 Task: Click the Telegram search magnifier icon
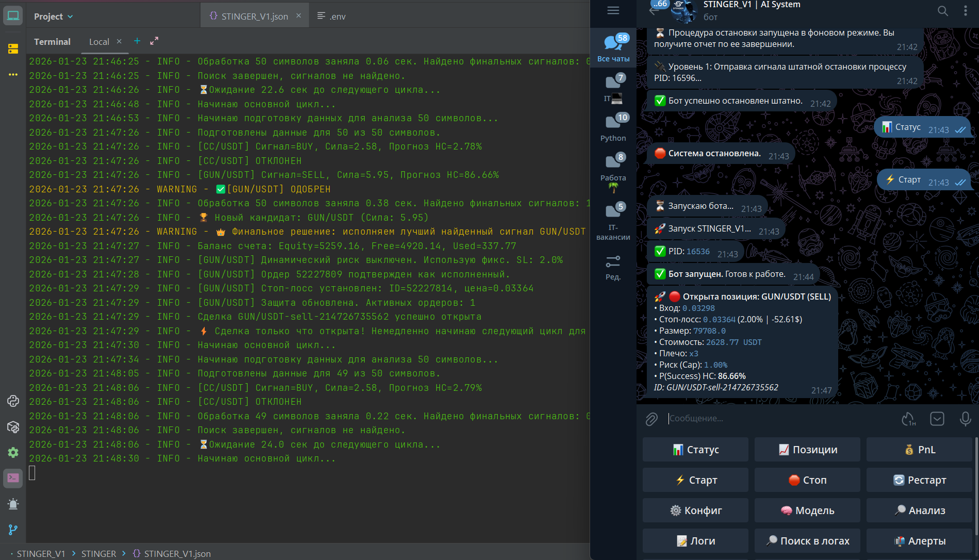coord(942,11)
